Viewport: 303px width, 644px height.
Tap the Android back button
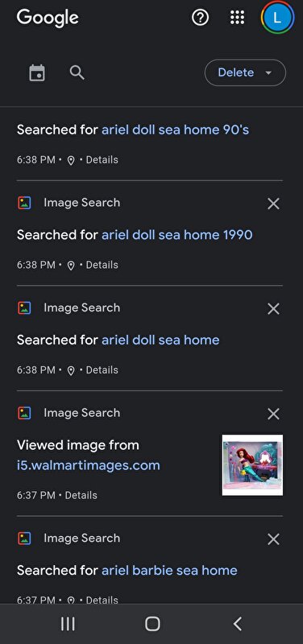coord(237,624)
